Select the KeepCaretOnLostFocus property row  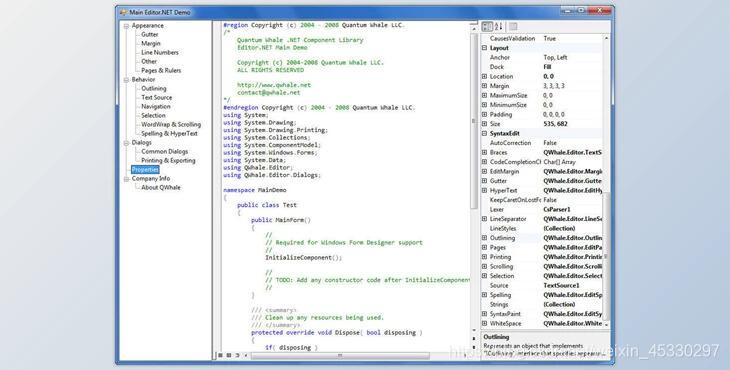click(542, 200)
